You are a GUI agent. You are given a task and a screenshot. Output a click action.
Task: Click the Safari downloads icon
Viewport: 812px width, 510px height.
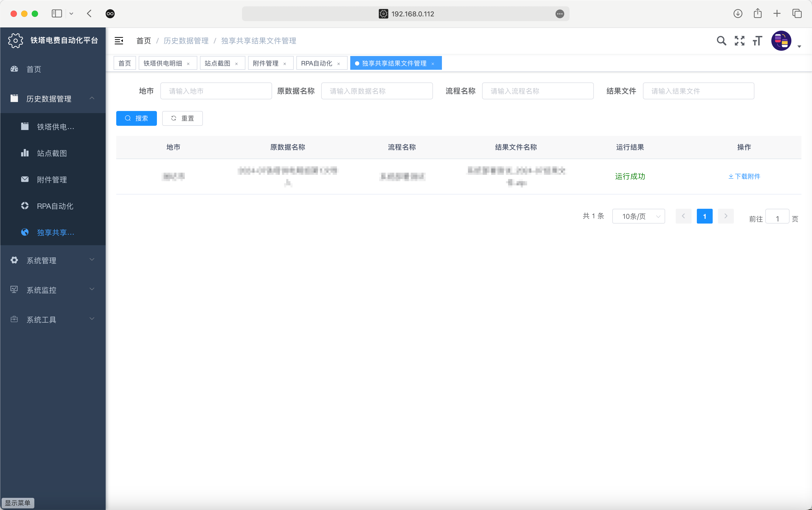pyautogui.click(x=738, y=13)
